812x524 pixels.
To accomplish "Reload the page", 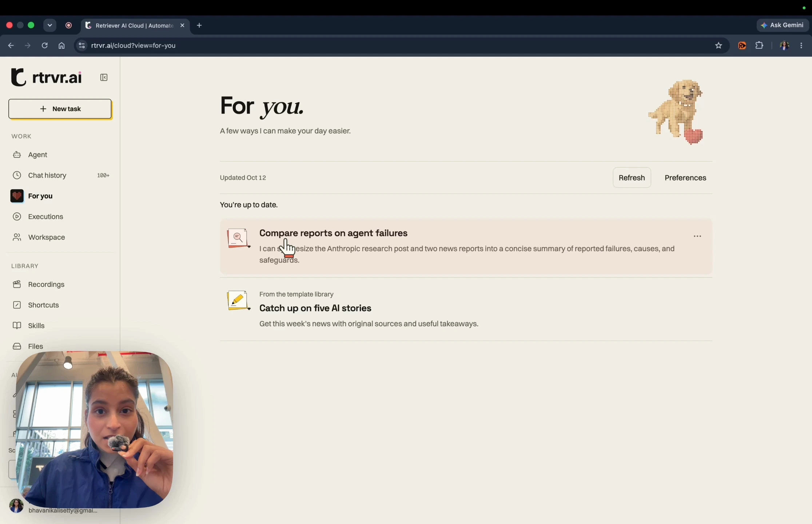I will click(45, 45).
